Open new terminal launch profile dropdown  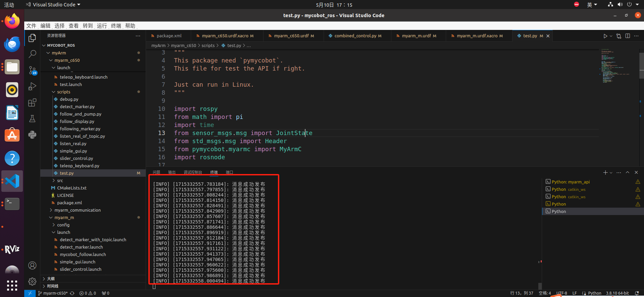click(611, 173)
